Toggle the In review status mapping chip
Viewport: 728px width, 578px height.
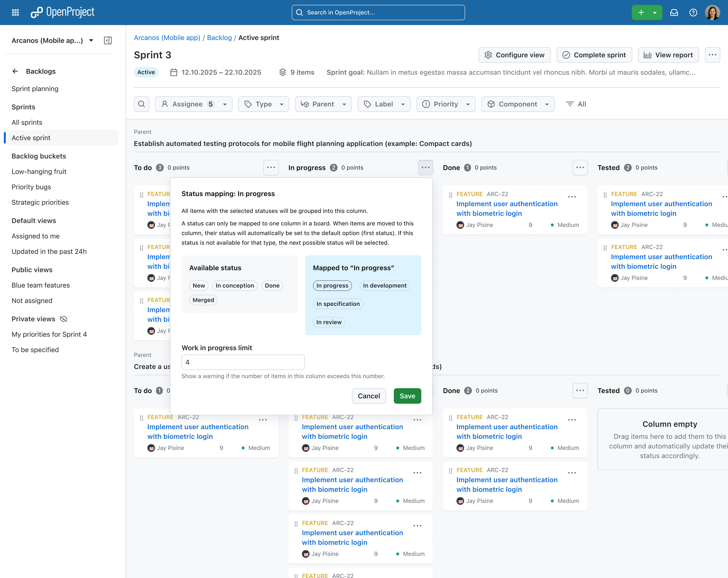(329, 322)
